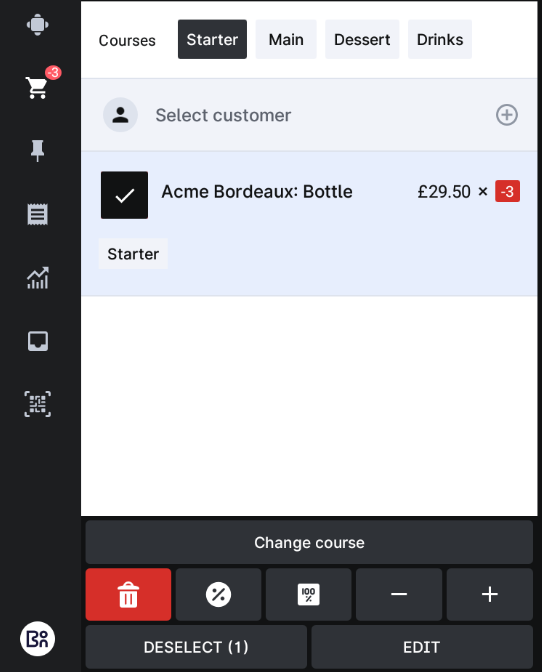The width and height of the screenshot is (542, 672).
Task: Select the Drinks course tab
Action: coord(440,39)
